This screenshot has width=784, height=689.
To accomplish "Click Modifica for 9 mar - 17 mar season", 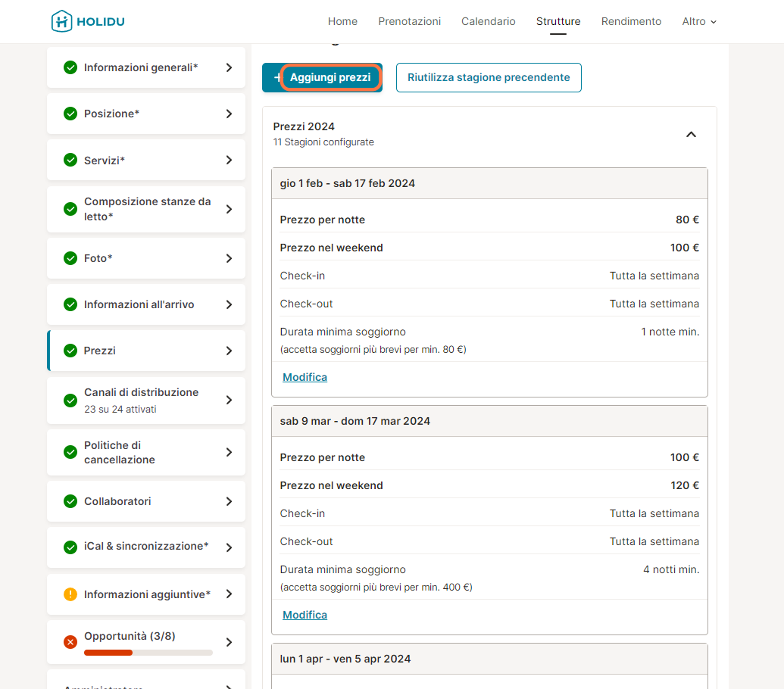I will coord(305,615).
